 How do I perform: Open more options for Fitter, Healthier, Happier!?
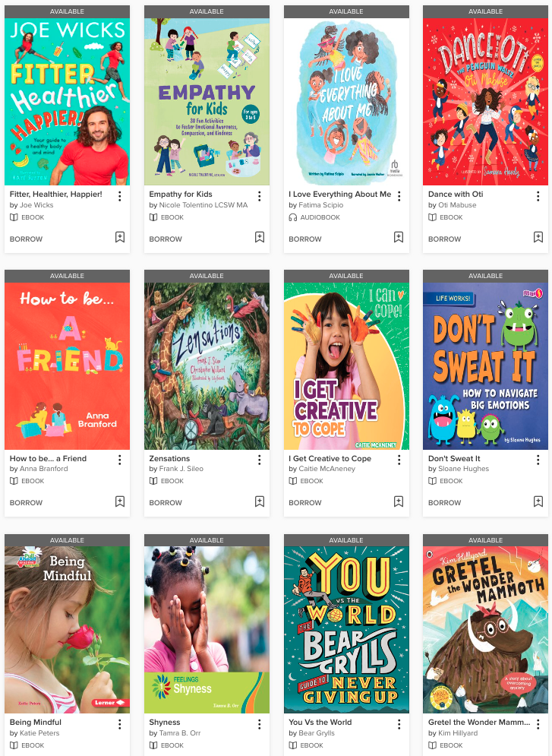(x=120, y=196)
